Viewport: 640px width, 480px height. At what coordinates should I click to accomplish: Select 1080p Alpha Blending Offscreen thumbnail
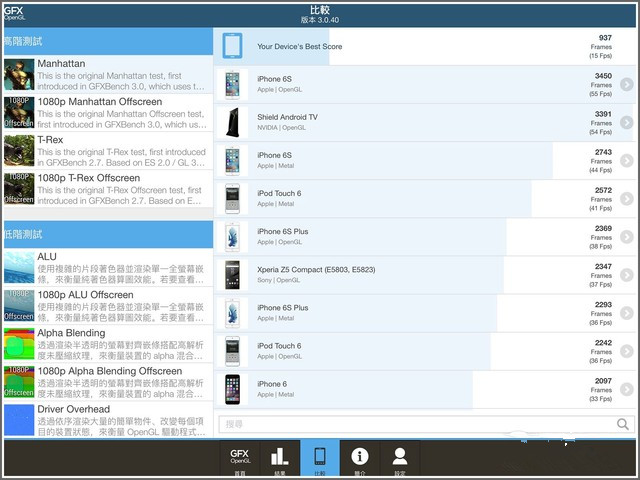19,382
